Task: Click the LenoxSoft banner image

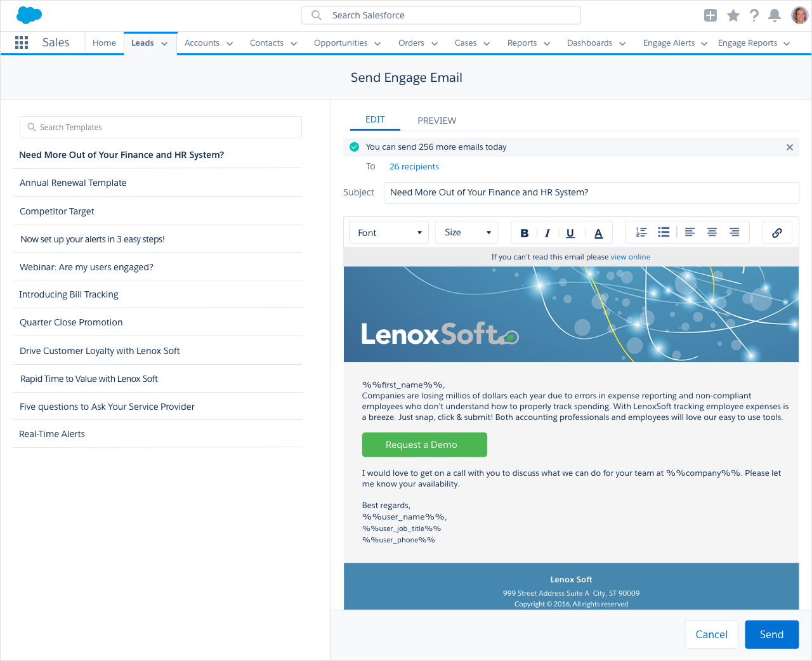Action: pyautogui.click(x=571, y=315)
